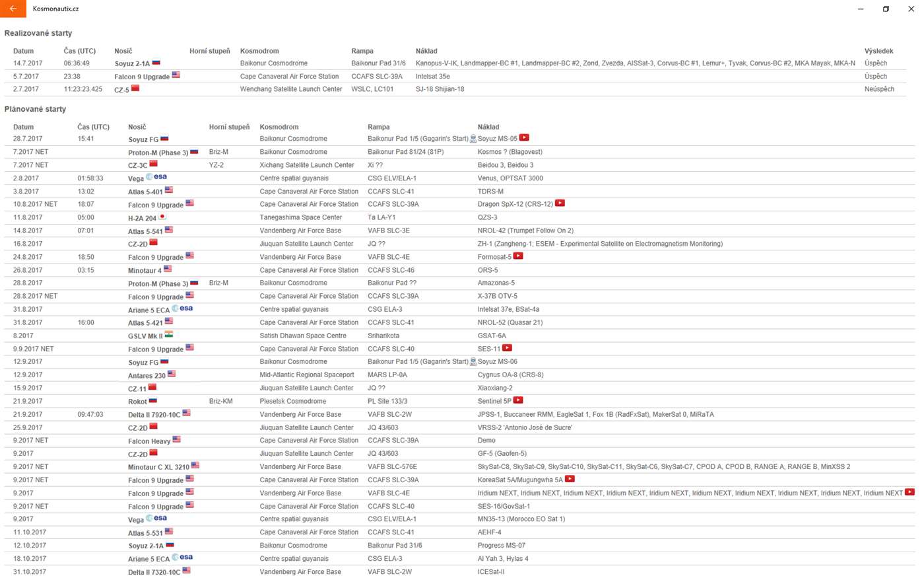Open YouTube video for SES-11
Screen dimensions: 924x578
[x=507, y=348]
